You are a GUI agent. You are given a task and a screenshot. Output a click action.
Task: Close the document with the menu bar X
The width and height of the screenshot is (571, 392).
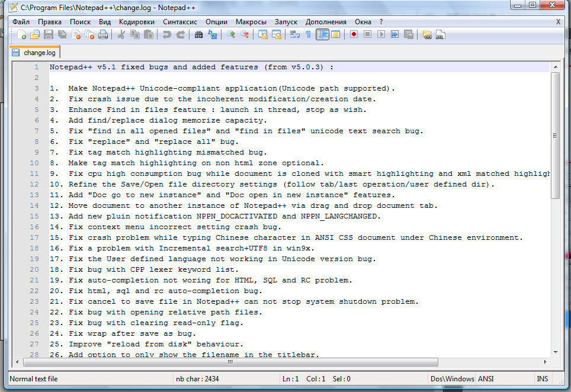(x=558, y=22)
